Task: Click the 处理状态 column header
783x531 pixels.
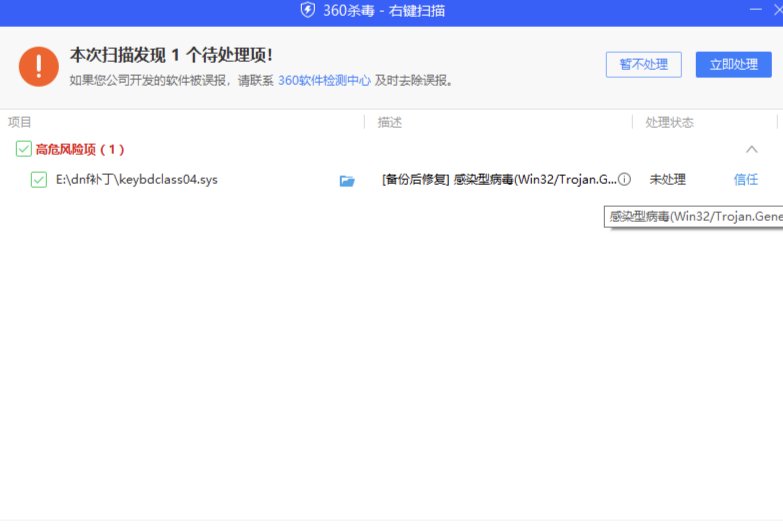Action: pyautogui.click(x=669, y=122)
